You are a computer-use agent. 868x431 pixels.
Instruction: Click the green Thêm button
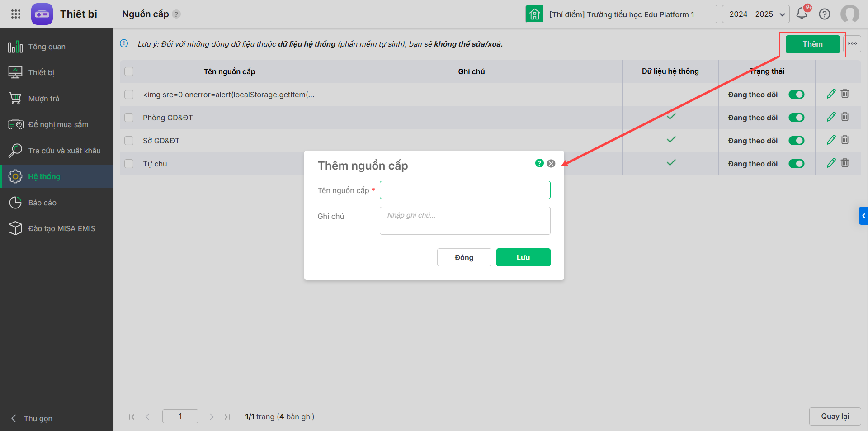click(x=812, y=44)
